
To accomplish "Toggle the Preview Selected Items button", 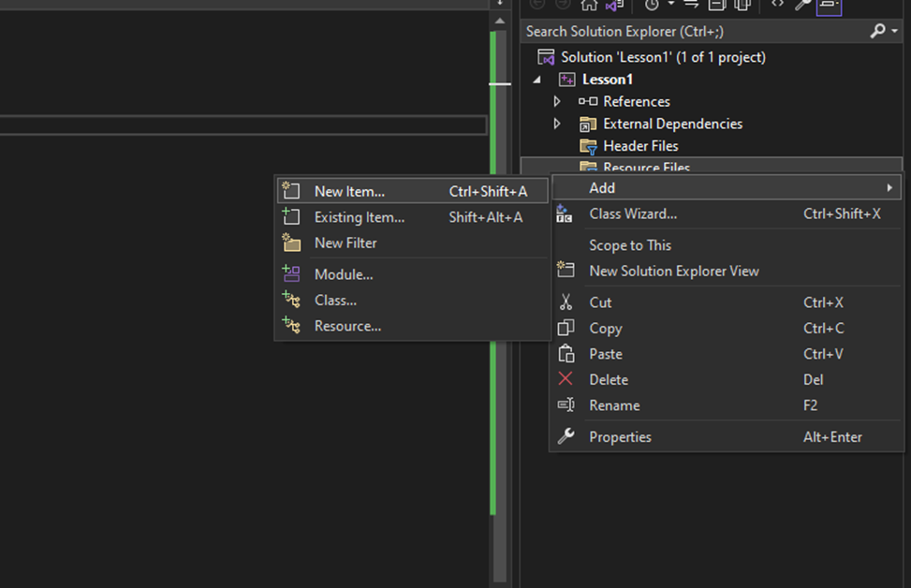I will 829,5.
